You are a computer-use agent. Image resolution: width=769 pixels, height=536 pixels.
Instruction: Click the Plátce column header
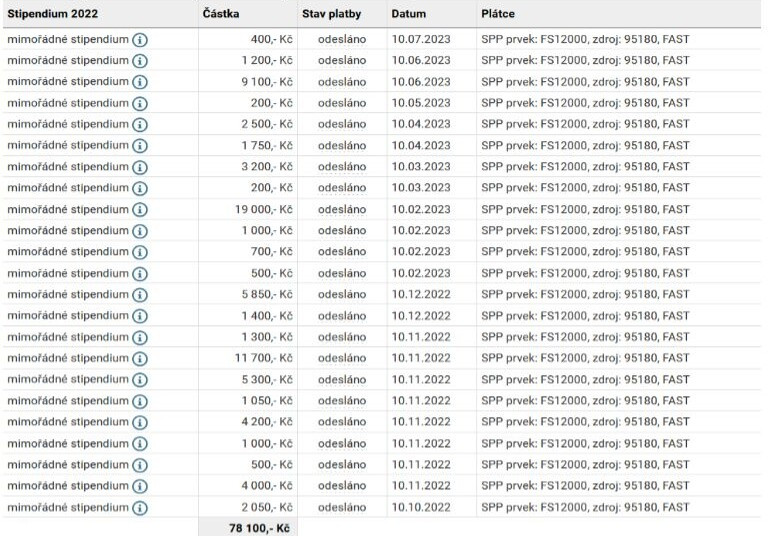[498, 14]
